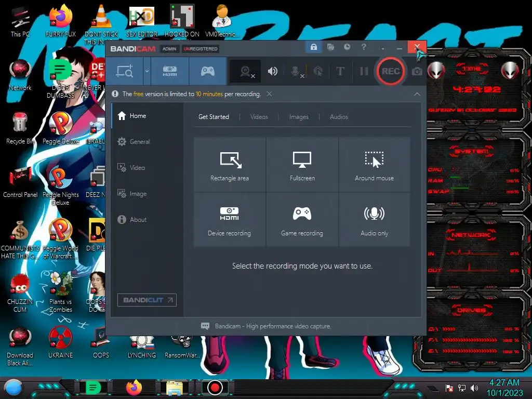This screenshot has width=532, height=399.
Task: Click the speech bubble icon in footer
Action: (x=205, y=326)
